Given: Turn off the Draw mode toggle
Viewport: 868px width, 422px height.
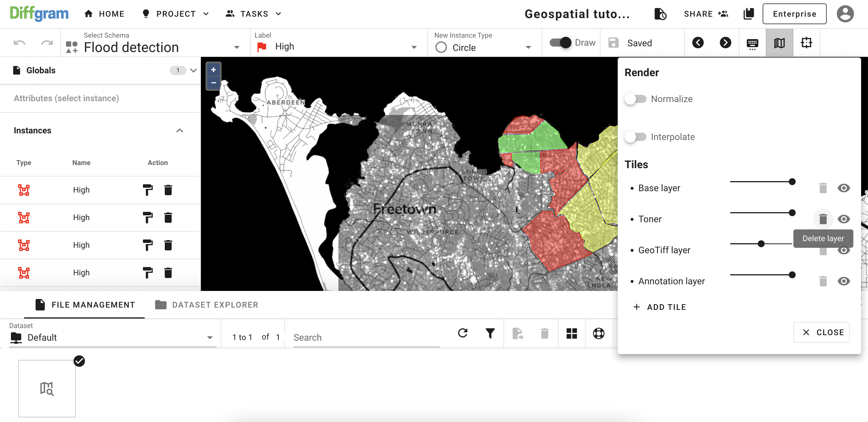Looking at the screenshot, I should click(561, 43).
